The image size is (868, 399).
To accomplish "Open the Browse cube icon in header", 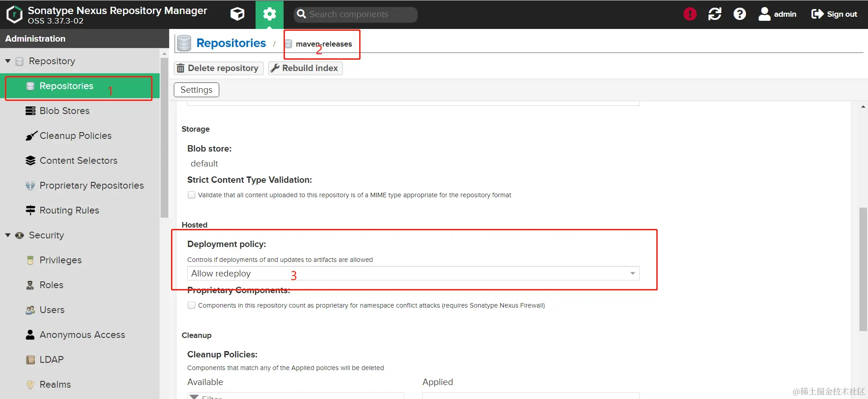I will [237, 14].
